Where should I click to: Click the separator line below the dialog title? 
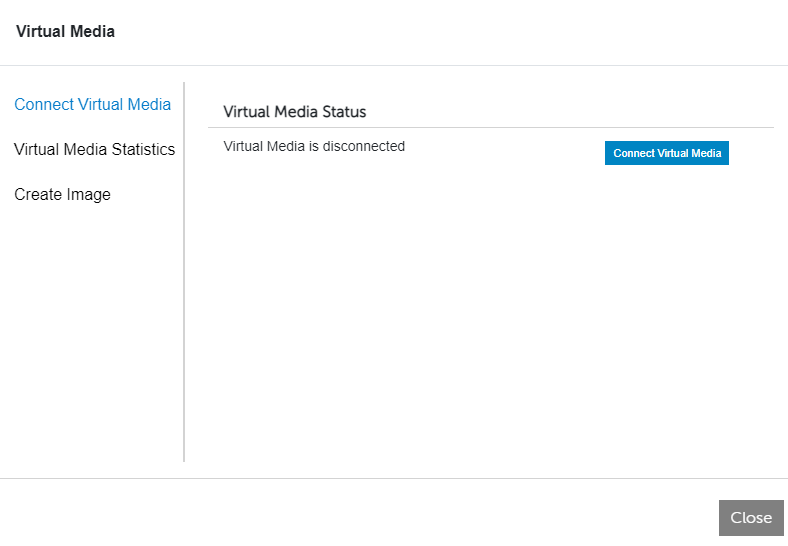394,65
